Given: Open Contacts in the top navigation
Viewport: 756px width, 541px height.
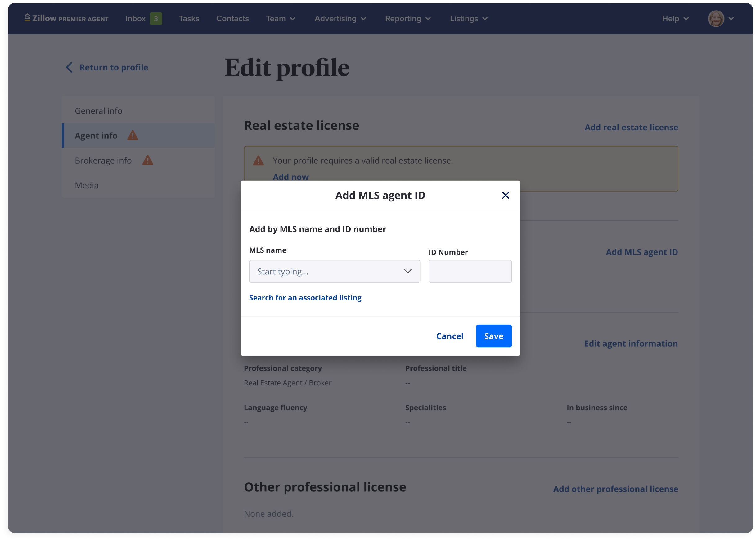Looking at the screenshot, I should (x=232, y=19).
